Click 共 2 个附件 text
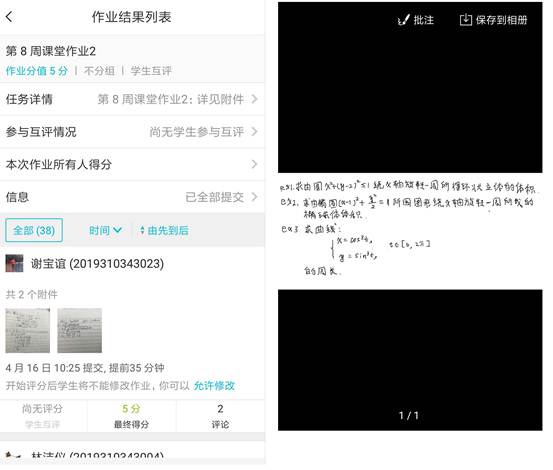 point(32,294)
